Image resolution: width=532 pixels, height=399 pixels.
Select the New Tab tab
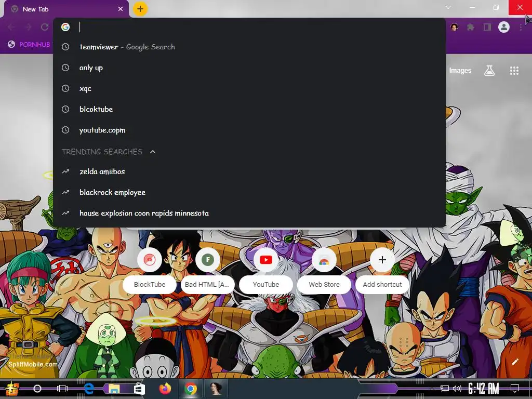click(x=66, y=9)
